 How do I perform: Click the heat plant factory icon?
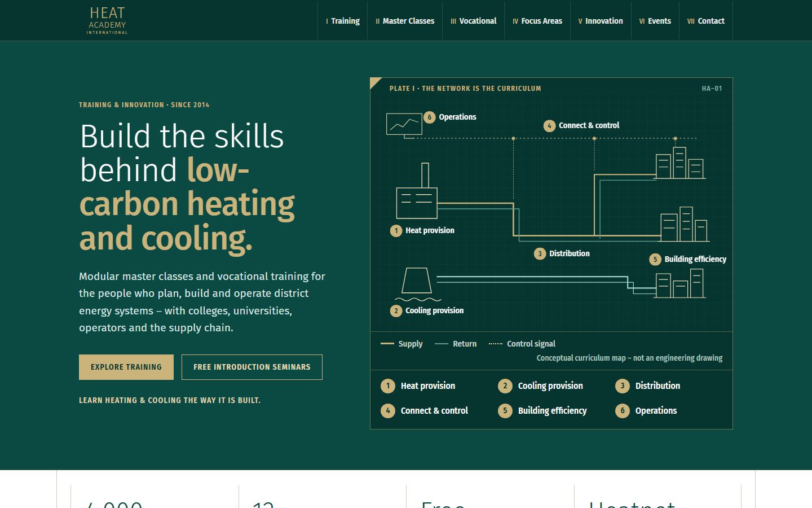[417, 191]
